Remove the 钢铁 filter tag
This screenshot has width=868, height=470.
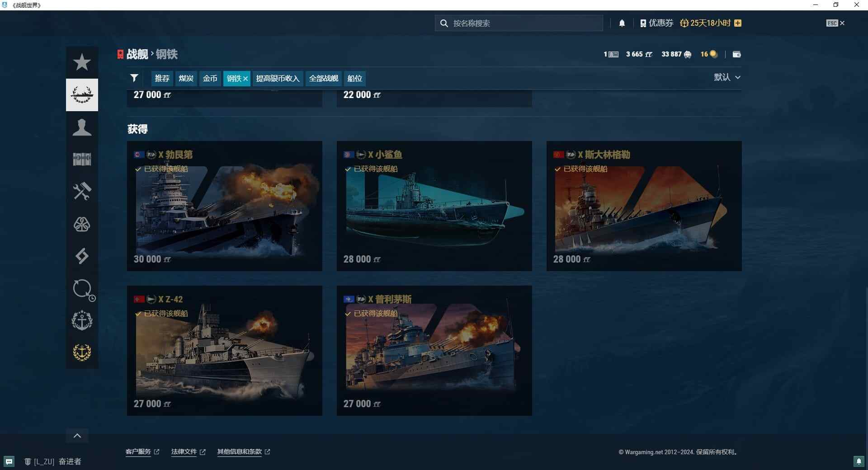point(245,78)
